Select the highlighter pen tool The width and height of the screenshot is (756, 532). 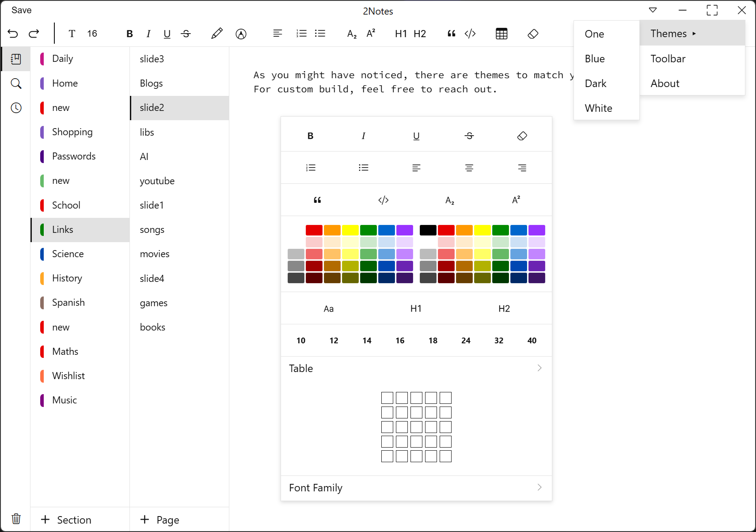click(x=217, y=34)
